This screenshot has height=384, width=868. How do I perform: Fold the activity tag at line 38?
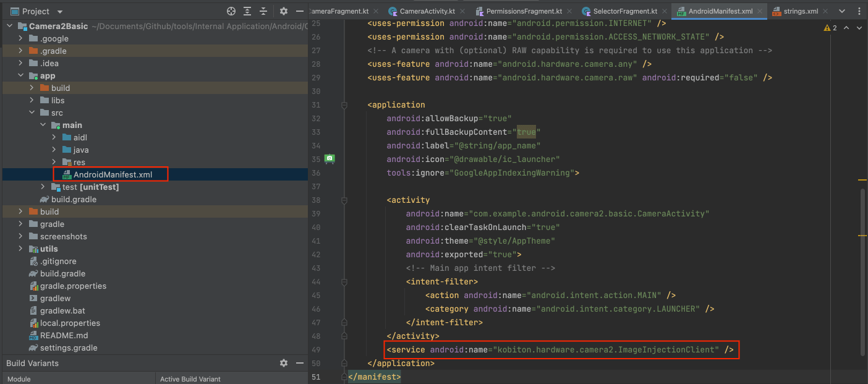[344, 200]
